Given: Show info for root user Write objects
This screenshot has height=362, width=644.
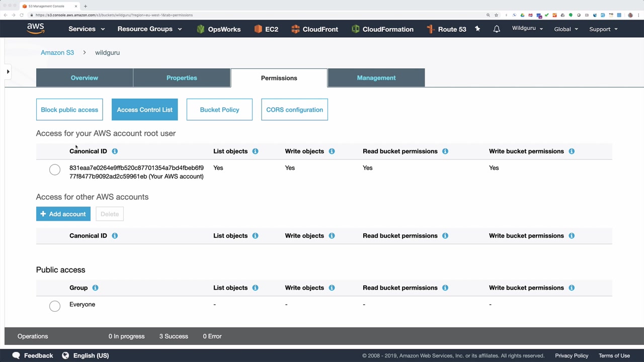Looking at the screenshot, I should (x=332, y=151).
